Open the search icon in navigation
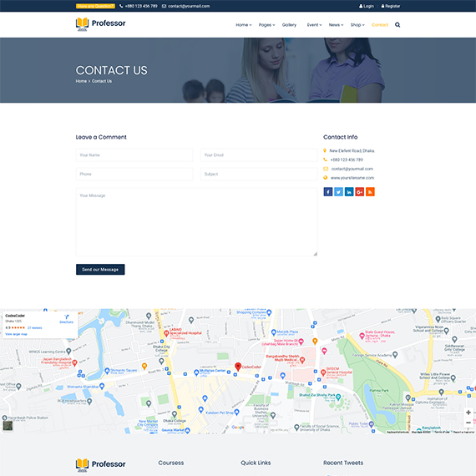The image size is (476, 476). click(x=398, y=25)
